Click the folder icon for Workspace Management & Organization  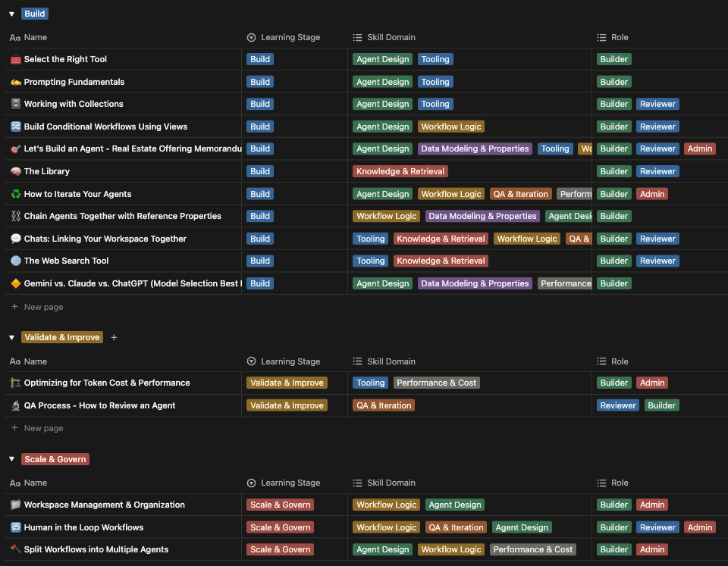tap(16, 505)
